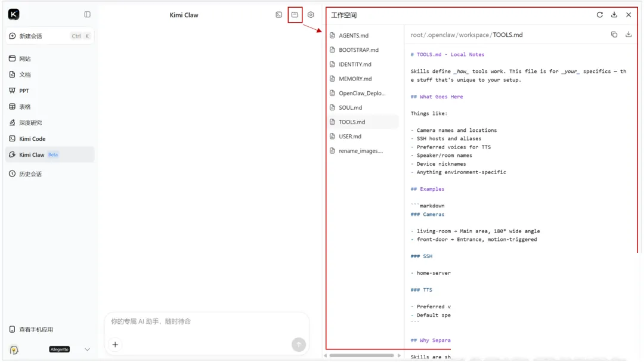Screen dimensions: 644x362
Task: Open Kimi Code in sidebar
Action: click(x=49, y=139)
